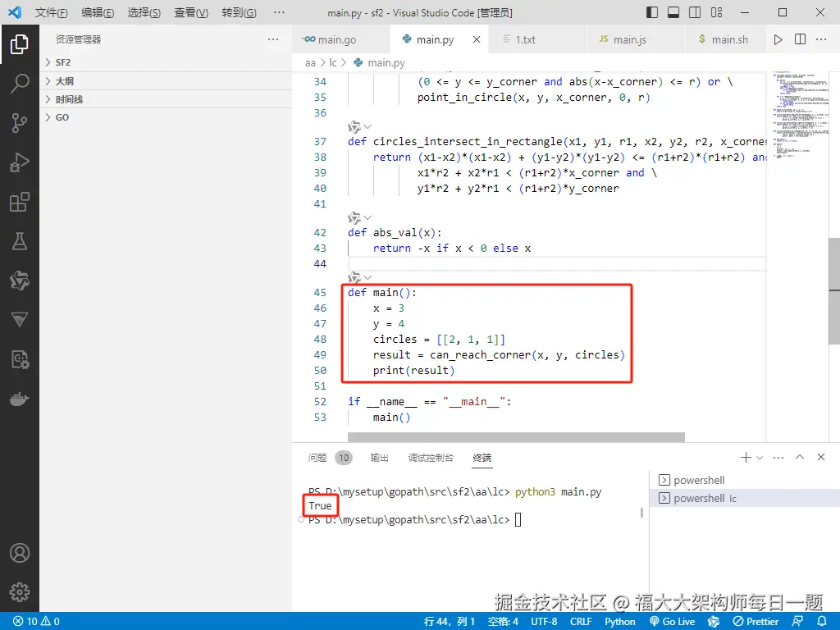Screen dimensions: 840x630
Task: Maximize the panel with up chevron
Action: 800,457
